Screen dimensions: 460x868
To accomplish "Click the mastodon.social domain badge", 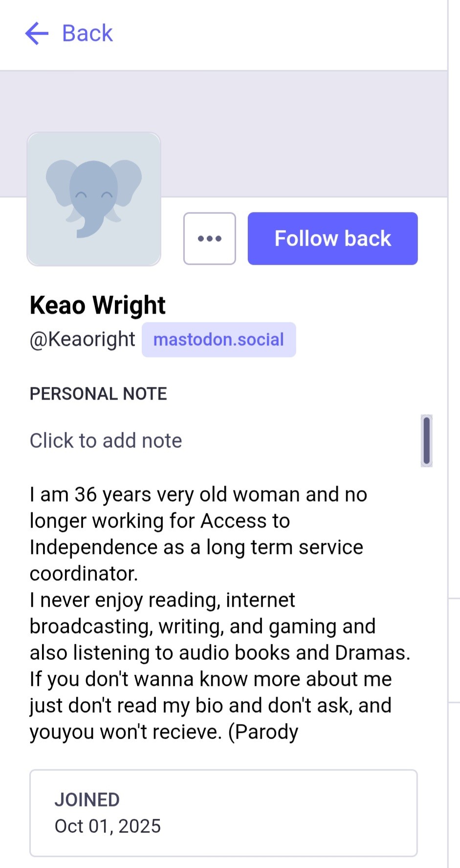I will coord(219,339).
